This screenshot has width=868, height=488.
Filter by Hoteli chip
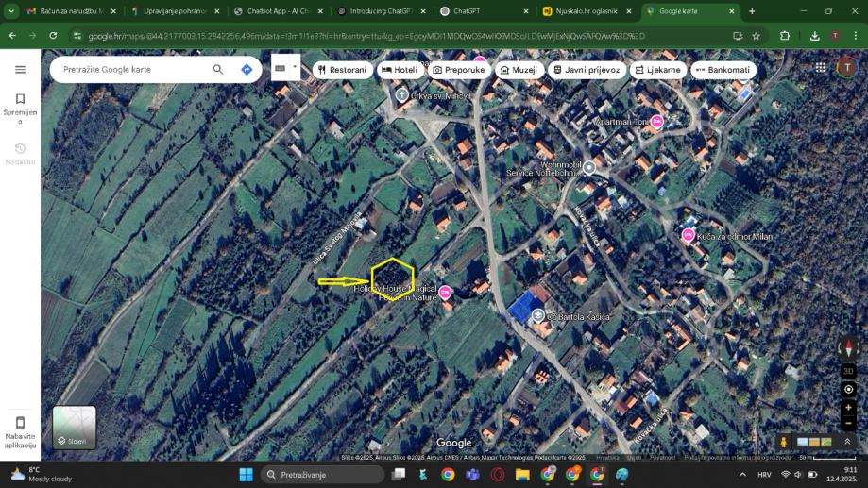click(400, 70)
